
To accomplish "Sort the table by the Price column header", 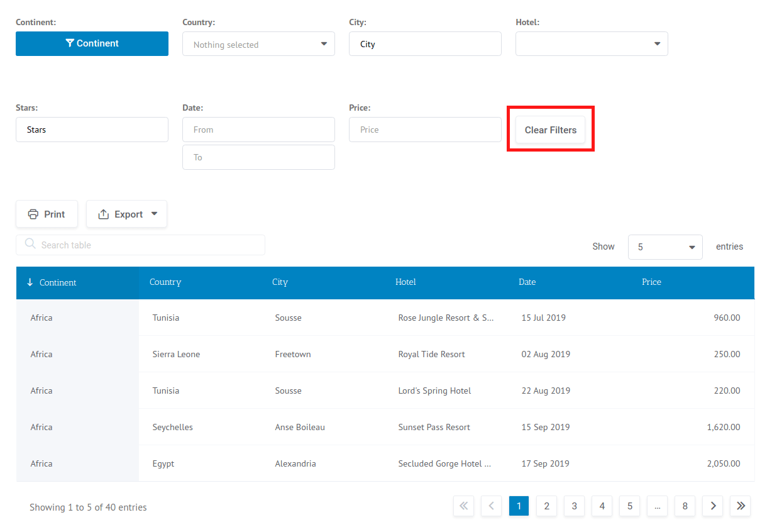I will tap(651, 282).
